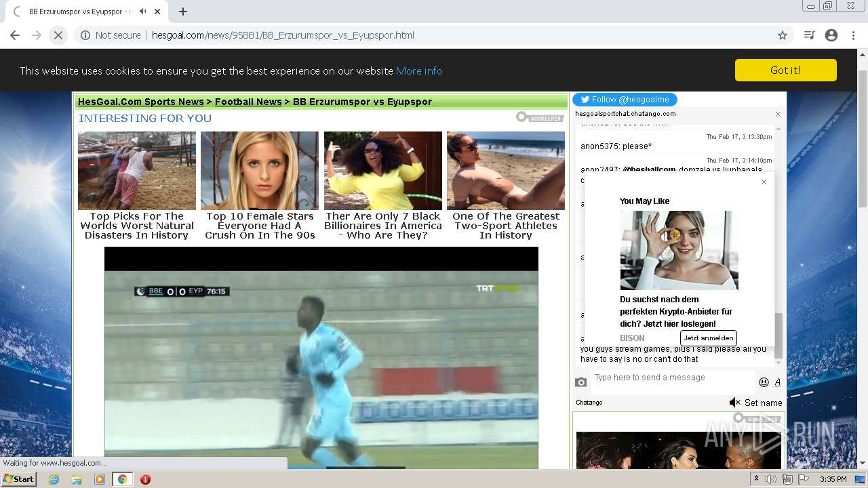Toggle chat sound mute icon
The height and width of the screenshot is (488, 868).
[734, 403]
